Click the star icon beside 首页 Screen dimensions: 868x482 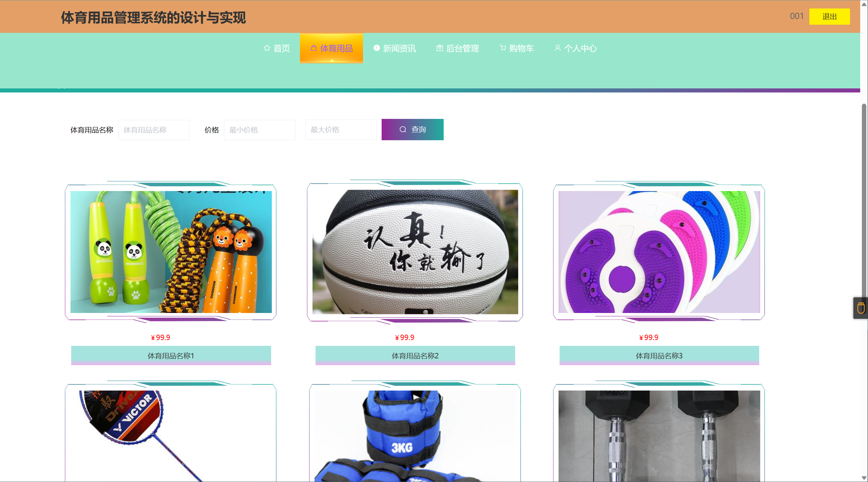[x=267, y=48]
